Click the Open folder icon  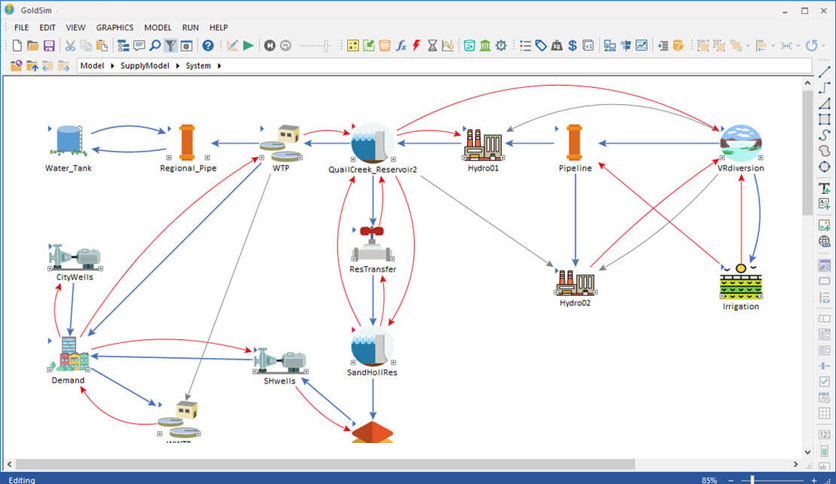pyautogui.click(x=33, y=45)
